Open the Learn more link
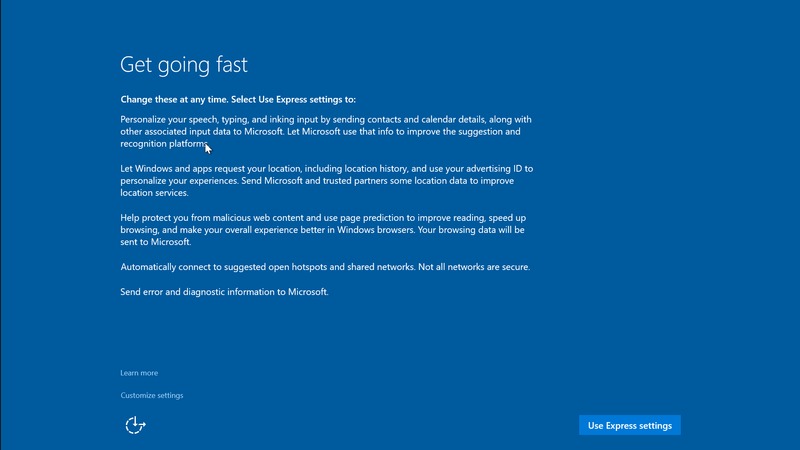 point(139,373)
